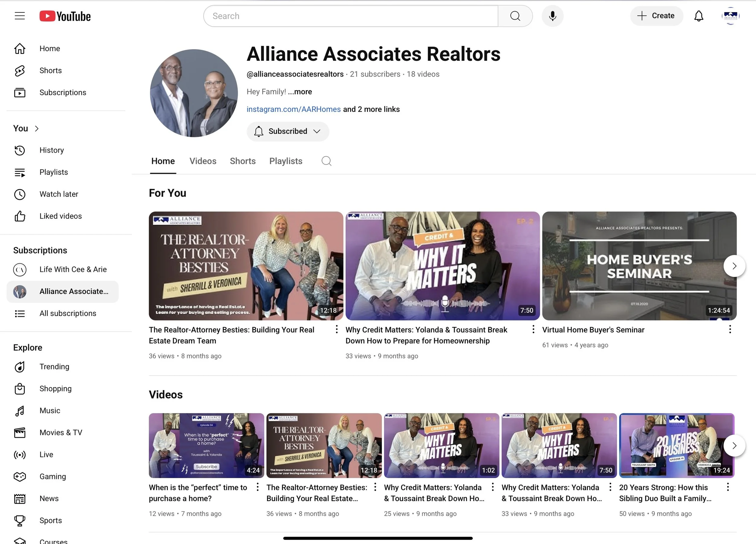Open the notifications bell
Image resolution: width=756 pixels, height=544 pixels.
tap(699, 16)
